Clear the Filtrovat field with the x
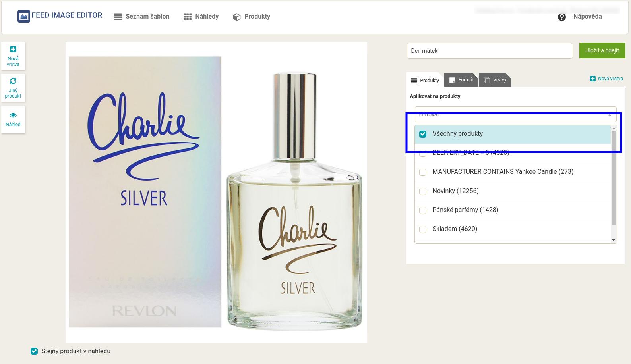Screen dimensions: 631x364 coord(610,115)
